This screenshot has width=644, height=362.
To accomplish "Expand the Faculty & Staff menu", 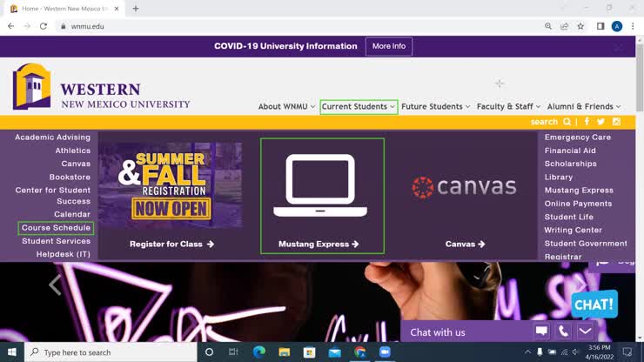I will (x=508, y=107).
